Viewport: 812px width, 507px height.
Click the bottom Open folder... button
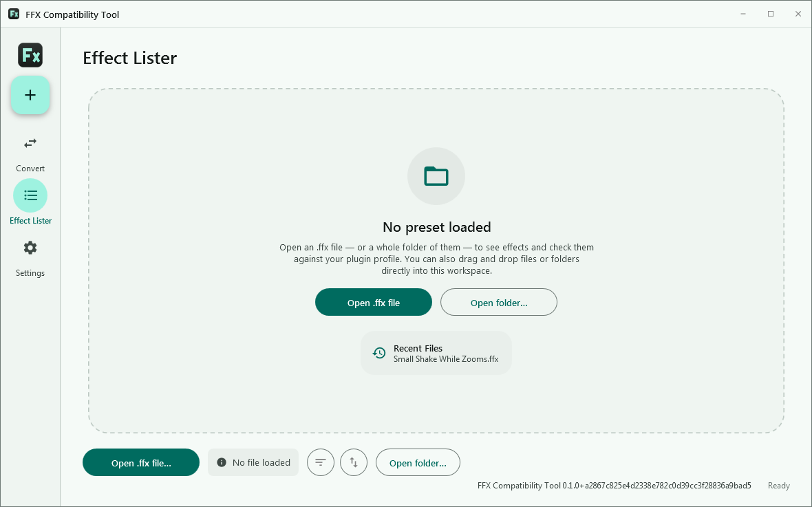pyautogui.click(x=418, y=462)
